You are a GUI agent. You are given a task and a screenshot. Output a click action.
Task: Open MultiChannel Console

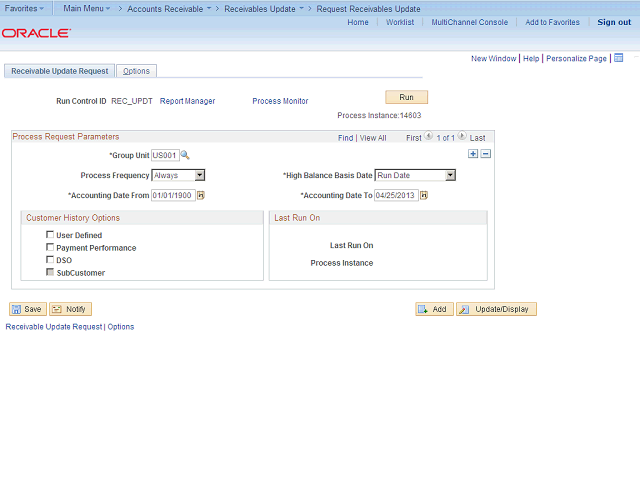[x=470, y=22]
